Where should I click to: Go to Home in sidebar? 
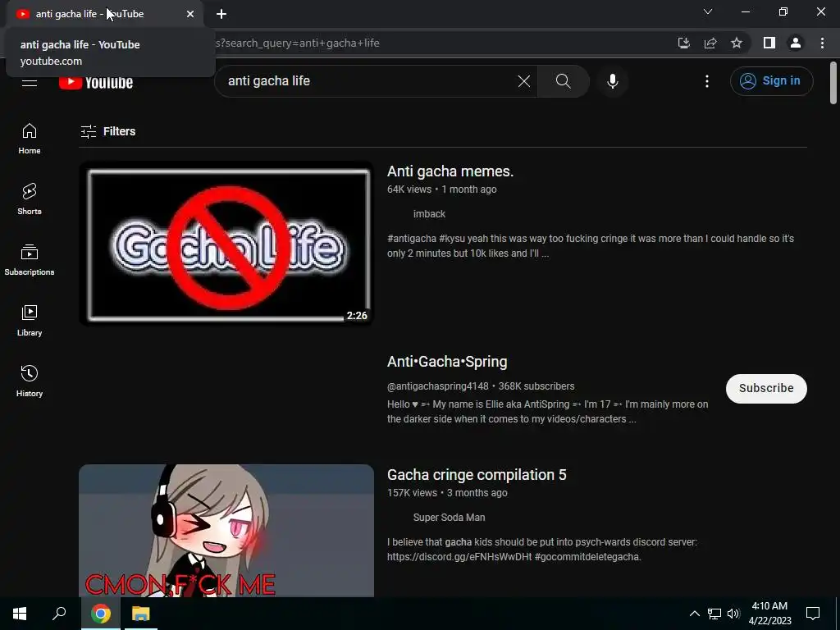pos(30,139)
